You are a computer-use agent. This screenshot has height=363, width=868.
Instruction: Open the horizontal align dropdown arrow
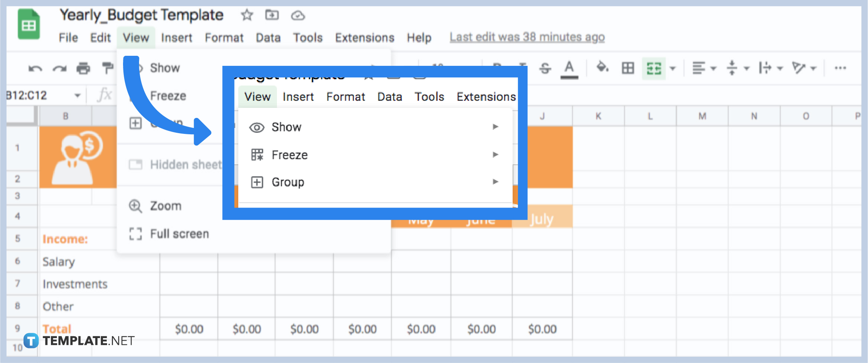pos(714,68)
